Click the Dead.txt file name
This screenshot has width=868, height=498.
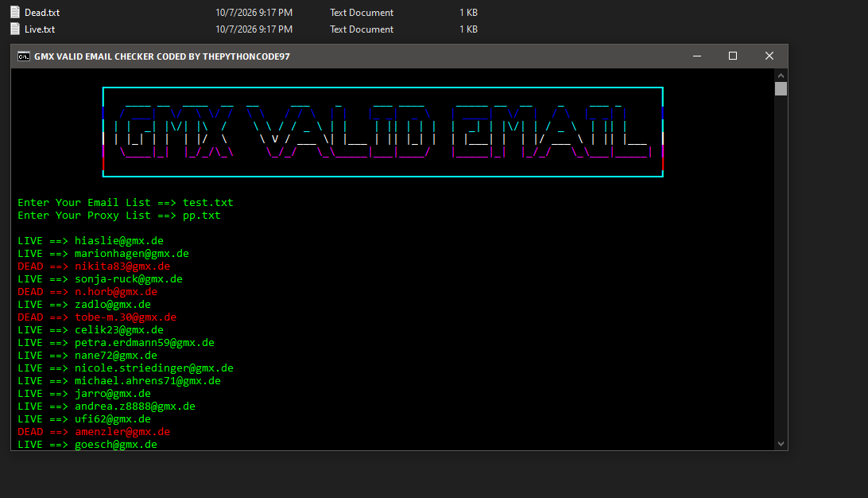click(x=42, y=12)
